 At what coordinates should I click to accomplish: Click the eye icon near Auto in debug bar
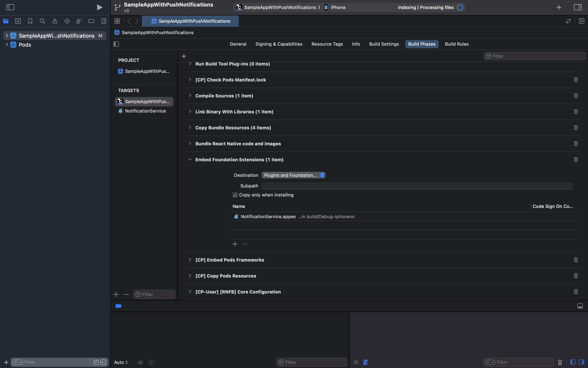click(x=140, y=362)
